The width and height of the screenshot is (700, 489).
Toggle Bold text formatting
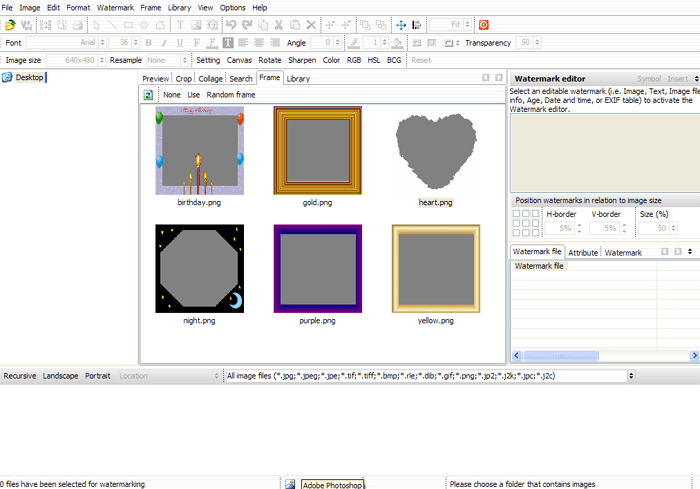coord(148,43)
